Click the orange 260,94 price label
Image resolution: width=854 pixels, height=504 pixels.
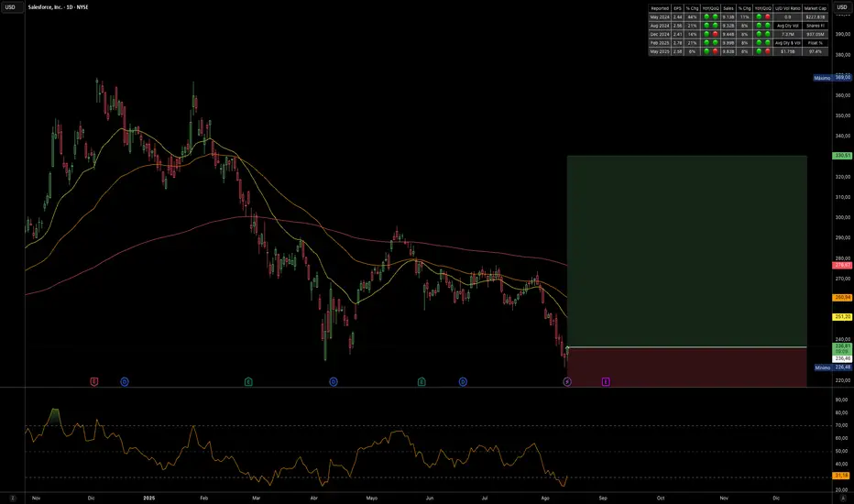point(843,298)
